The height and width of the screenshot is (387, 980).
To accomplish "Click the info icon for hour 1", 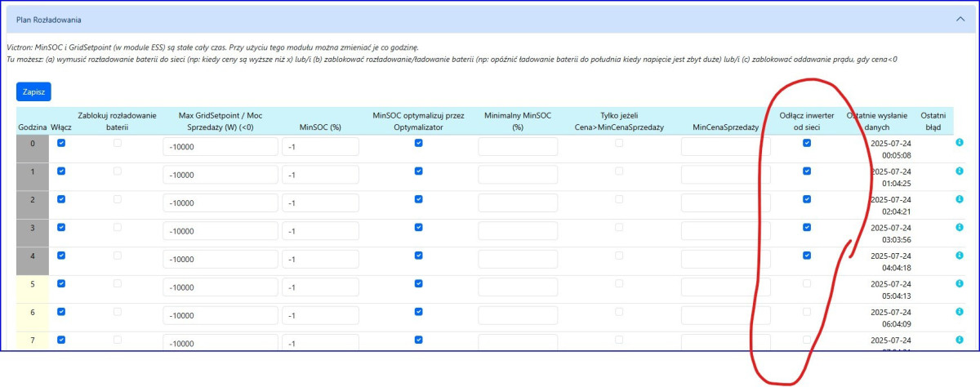I will point(960,171).
